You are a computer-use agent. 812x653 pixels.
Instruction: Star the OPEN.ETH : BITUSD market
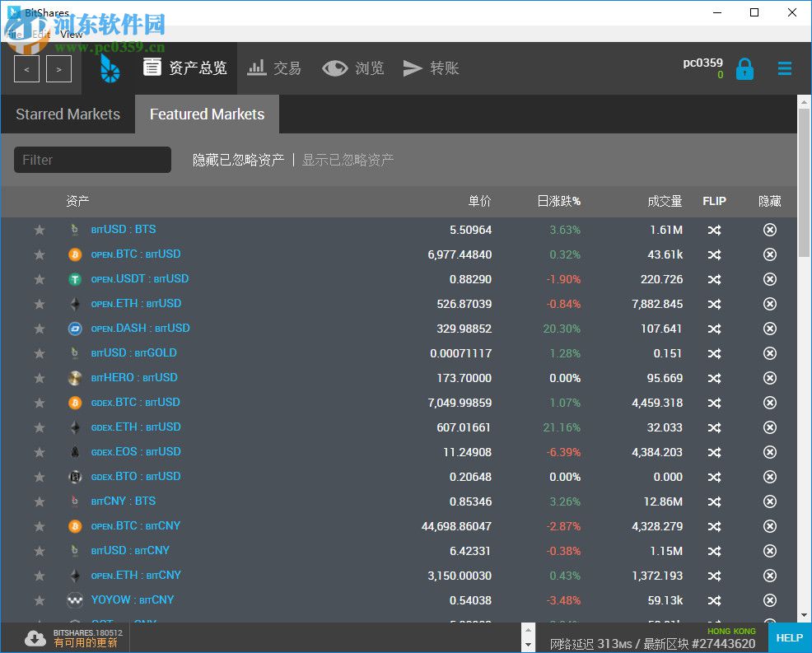pyautogui.click(x=40, y=304)
